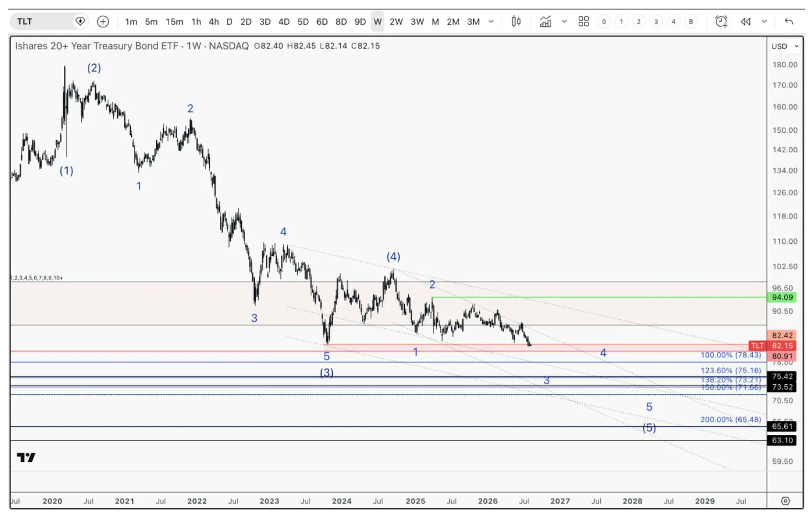Click the 100.00% (78.43) Fibonacci label
Screen dimensions: 812x516
731,355
